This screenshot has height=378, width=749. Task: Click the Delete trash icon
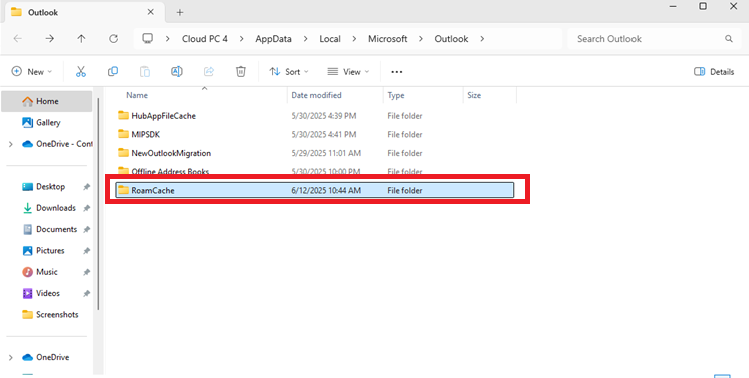(241, 72)
